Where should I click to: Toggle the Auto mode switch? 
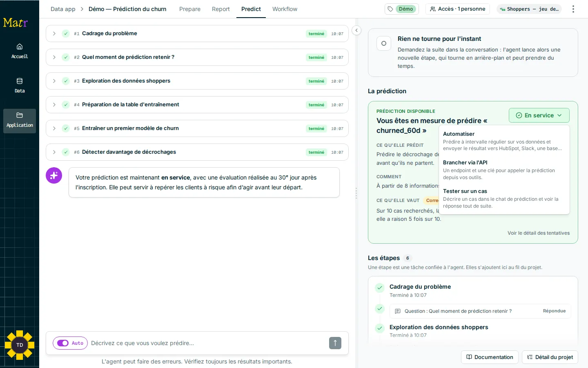point(63,343)
